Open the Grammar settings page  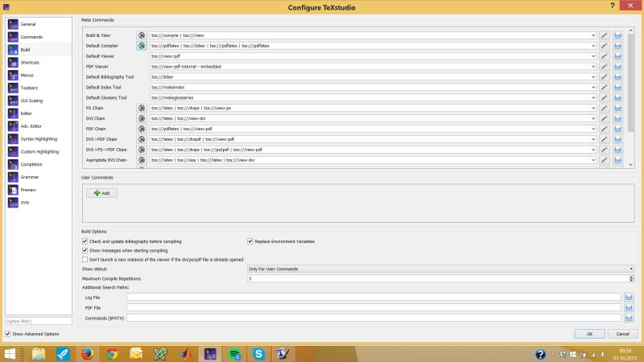click(x=39, y=177)
